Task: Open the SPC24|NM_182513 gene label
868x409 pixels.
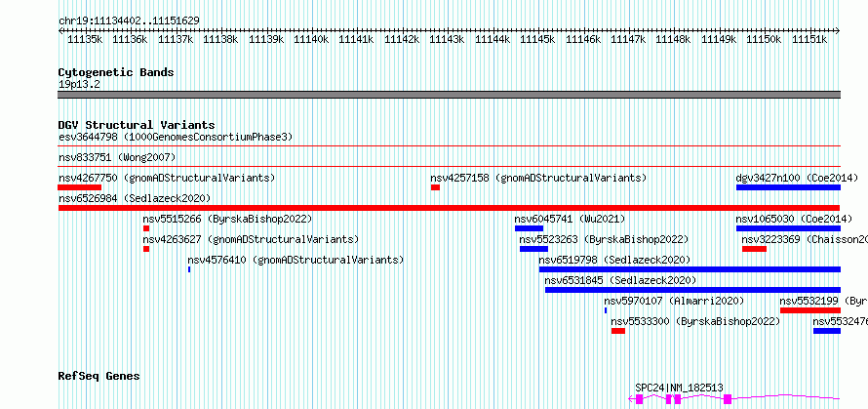Action: point(679,388)
